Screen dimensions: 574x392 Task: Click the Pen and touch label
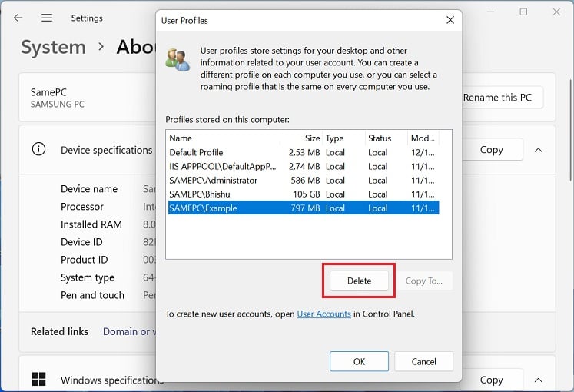click(x=92, y=295)
